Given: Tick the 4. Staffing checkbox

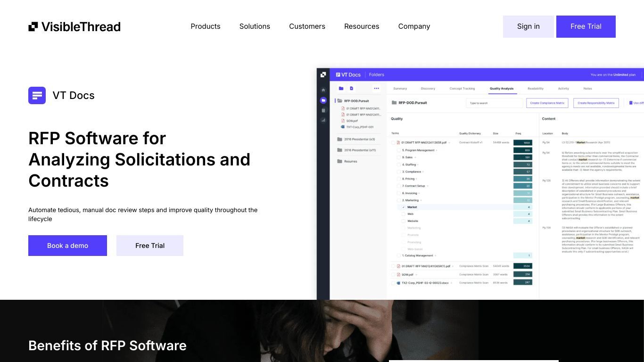Looking at the screenshot, I should click(399, 165).
